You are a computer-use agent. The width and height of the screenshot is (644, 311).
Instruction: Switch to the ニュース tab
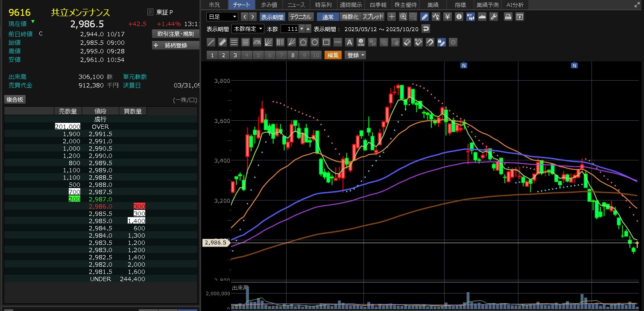coord(296,5)
